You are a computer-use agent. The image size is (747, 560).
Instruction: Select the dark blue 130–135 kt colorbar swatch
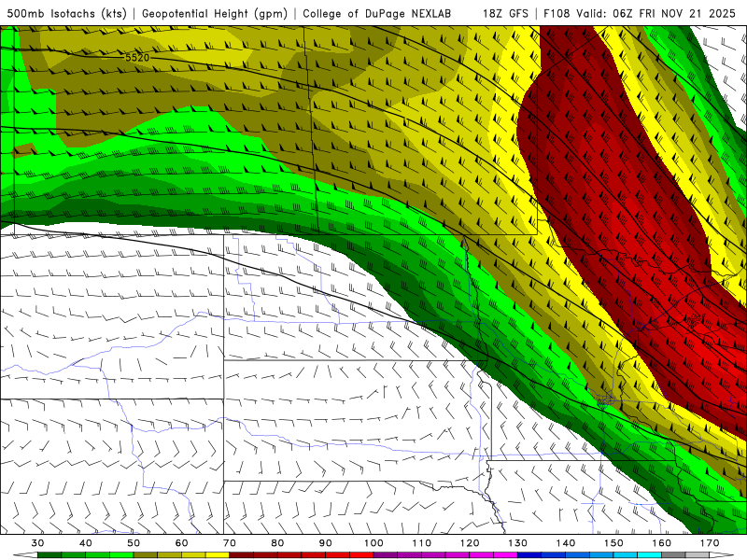coord(529,554)
